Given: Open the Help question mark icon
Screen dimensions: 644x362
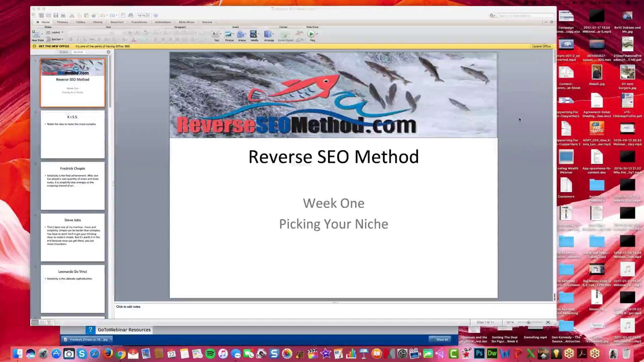Looking at the screenshot, I should click(156, 15).
